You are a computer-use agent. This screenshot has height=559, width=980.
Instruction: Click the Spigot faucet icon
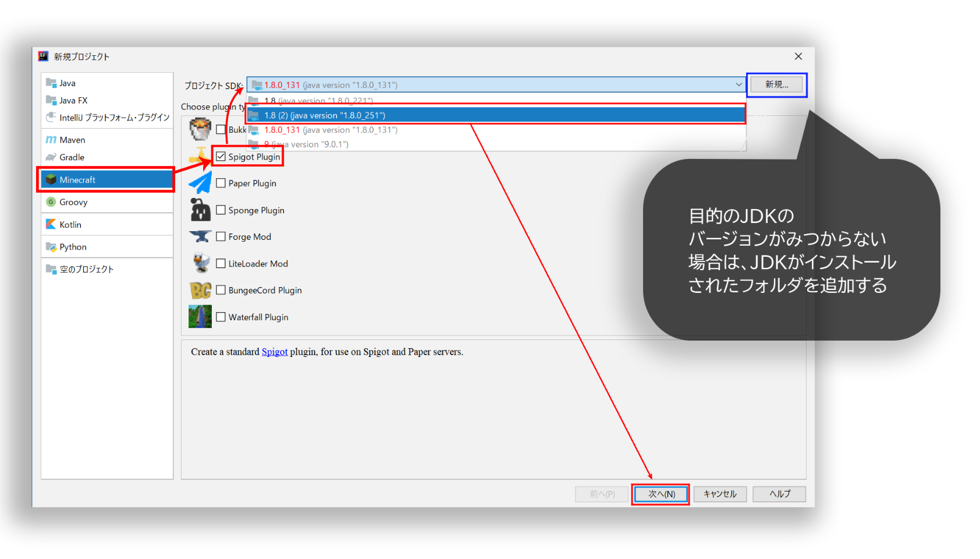tap(200, 156)
